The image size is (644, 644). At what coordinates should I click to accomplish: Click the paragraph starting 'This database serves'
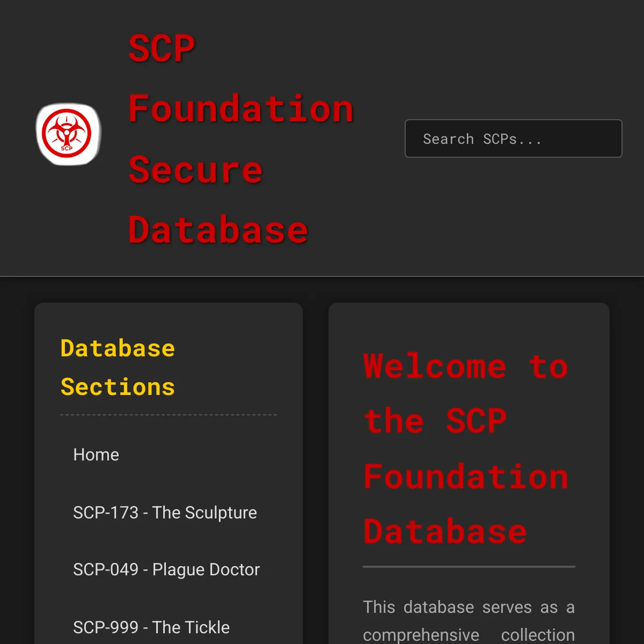point(469,620)
